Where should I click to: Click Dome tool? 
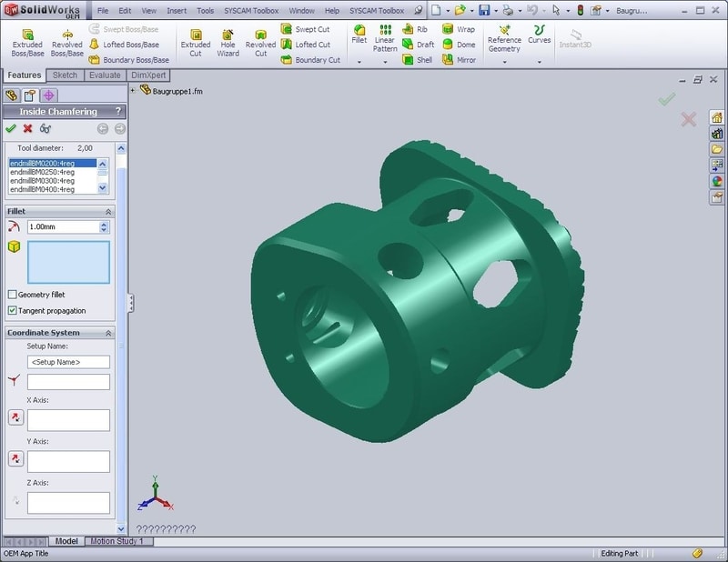pyautogui.click(x=459, y=45)
